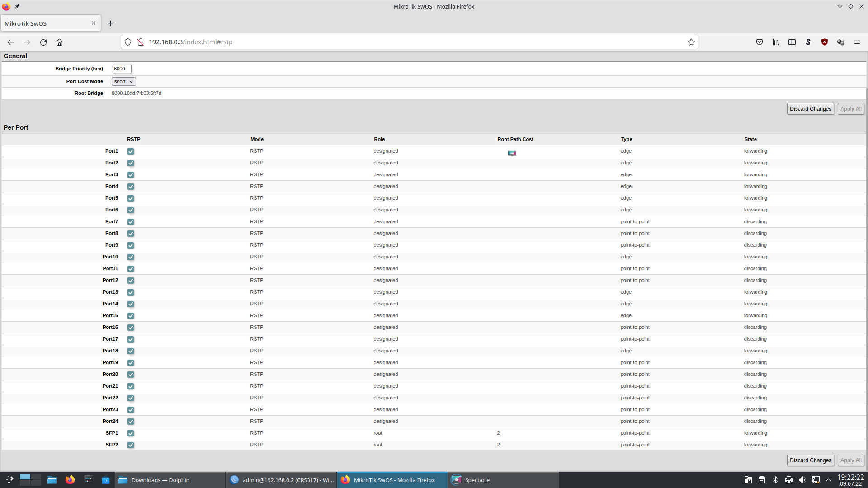
Task: Toggle the RSTP checkbox for SFP2
Action: tap(131, 445)
